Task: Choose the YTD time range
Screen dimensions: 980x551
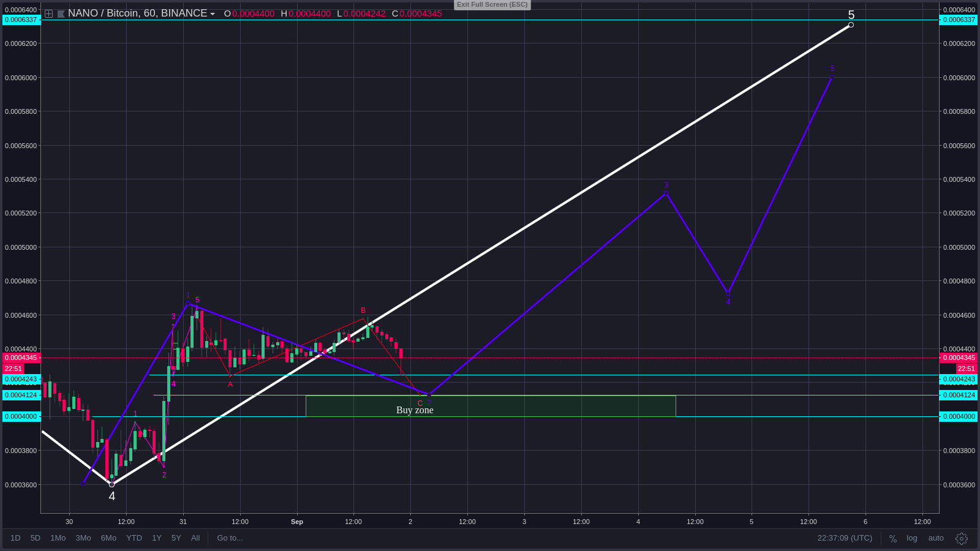Action: pos(134,538)
